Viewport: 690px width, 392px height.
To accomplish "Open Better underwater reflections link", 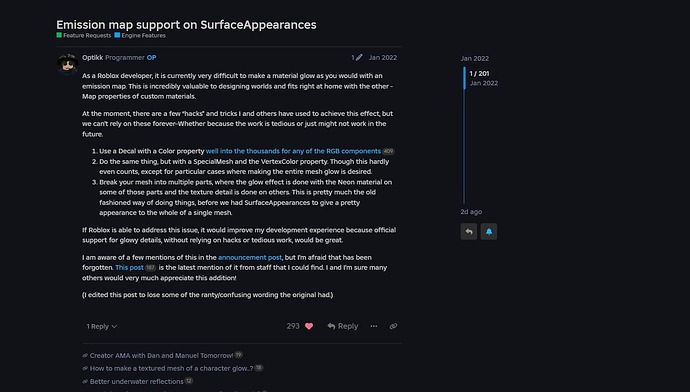I will [x=136, y=381].
